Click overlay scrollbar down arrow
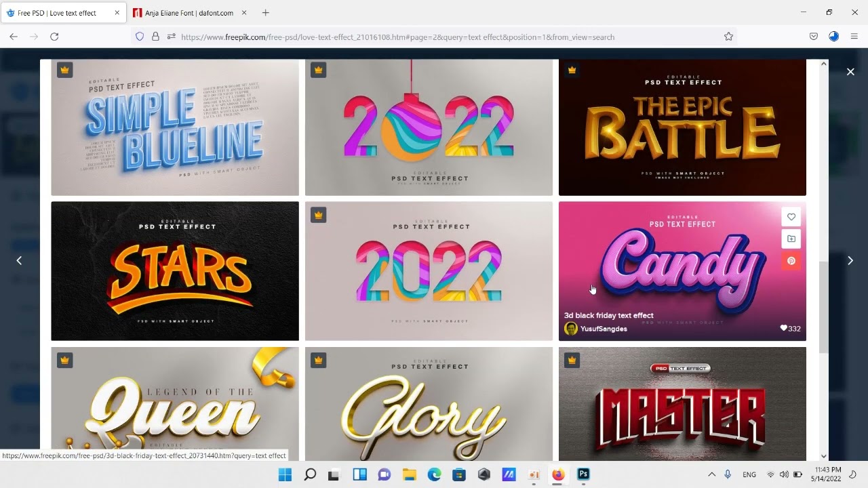 824,456
